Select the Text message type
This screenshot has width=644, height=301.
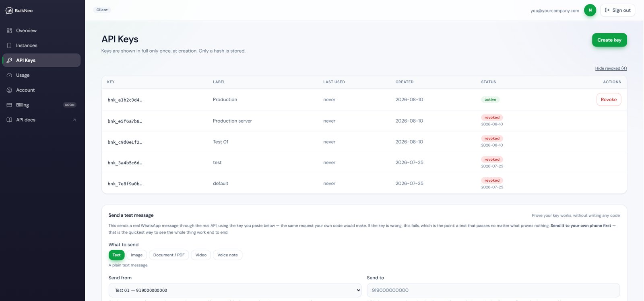(x=116, y=255)
